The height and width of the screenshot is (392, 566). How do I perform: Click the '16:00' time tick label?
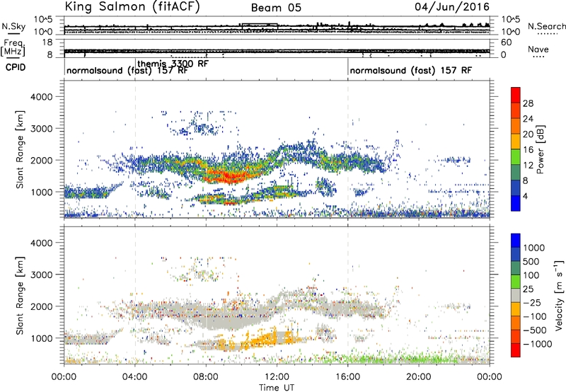pyautogui.click(x=347, y=377)
